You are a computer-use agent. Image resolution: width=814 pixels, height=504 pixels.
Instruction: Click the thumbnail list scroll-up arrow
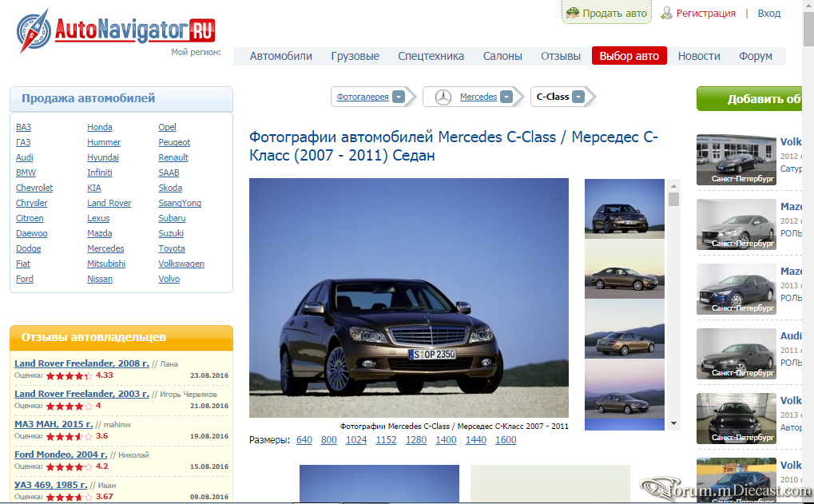click(674, 186)
